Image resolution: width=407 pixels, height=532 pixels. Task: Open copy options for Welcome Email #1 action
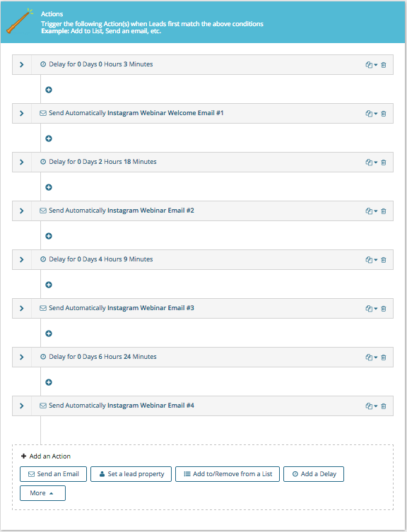[x=372, y=114]
